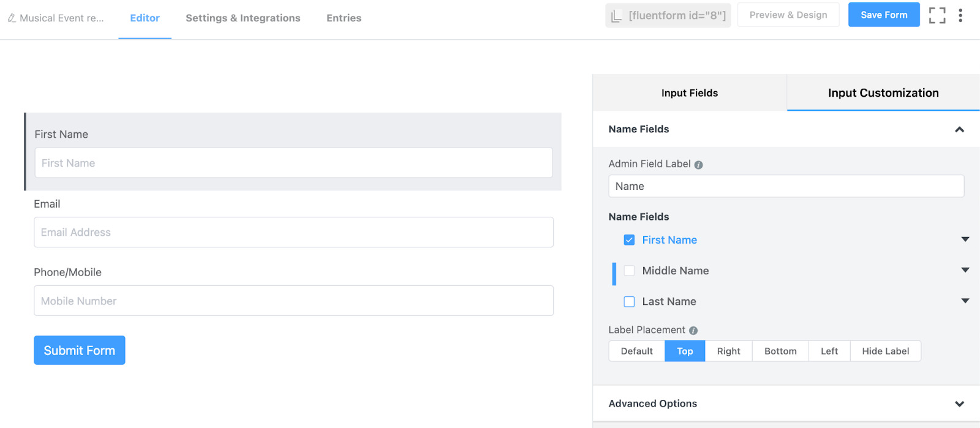Click Admin Field Label info icon
The width and height of the screenshot is (980, 428).
click(698, 165)
